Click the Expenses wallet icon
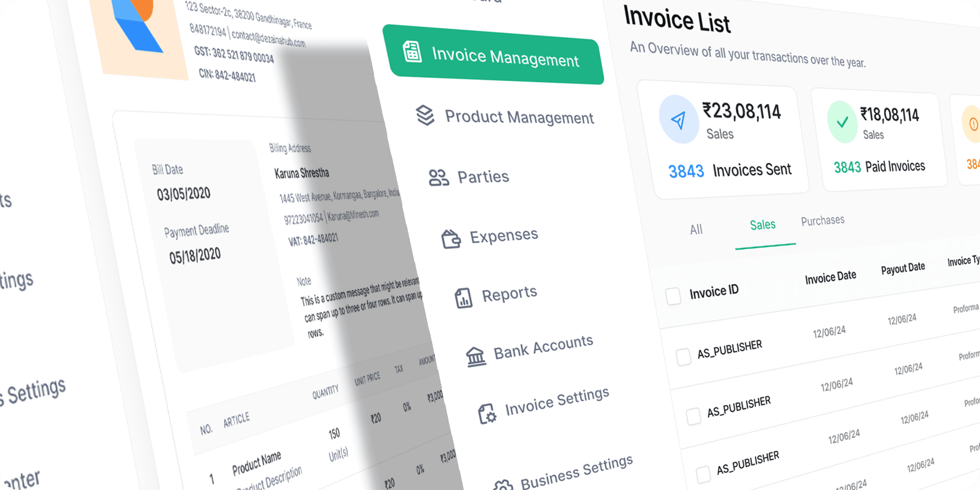 click(451, 239)
